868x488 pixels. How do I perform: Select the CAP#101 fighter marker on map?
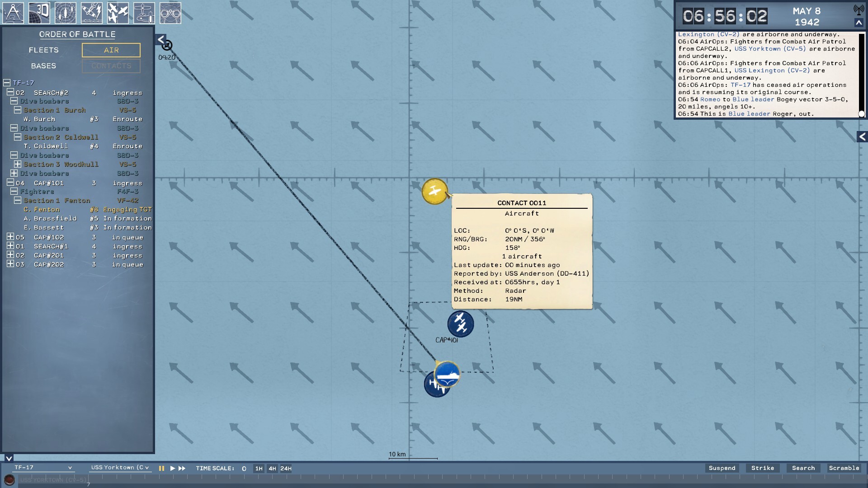tap(461, 324)
